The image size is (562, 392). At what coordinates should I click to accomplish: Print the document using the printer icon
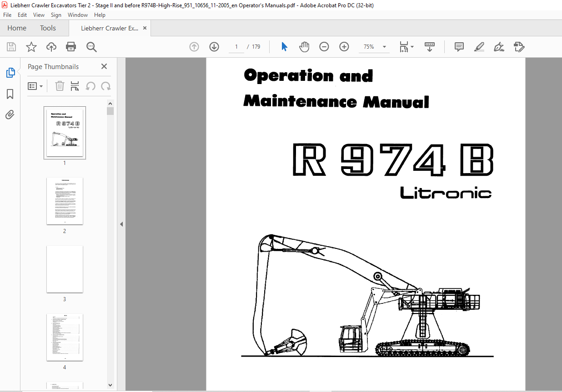[x=71, y=47]
